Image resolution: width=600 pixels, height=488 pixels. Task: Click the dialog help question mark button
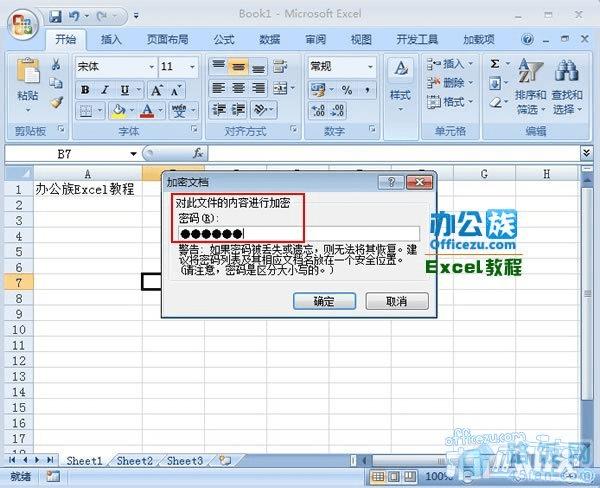(x=391, y=182)
